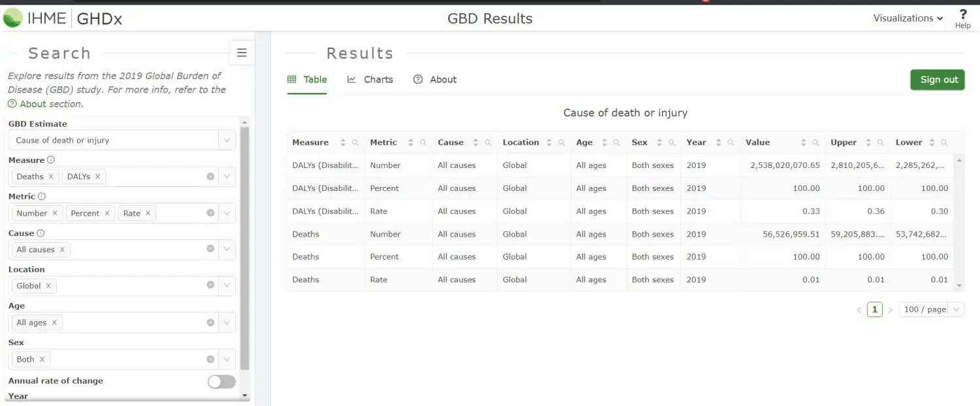980x406 pixels.
Task: Click the search icon in Measure column header
Action: click(355, 143)
